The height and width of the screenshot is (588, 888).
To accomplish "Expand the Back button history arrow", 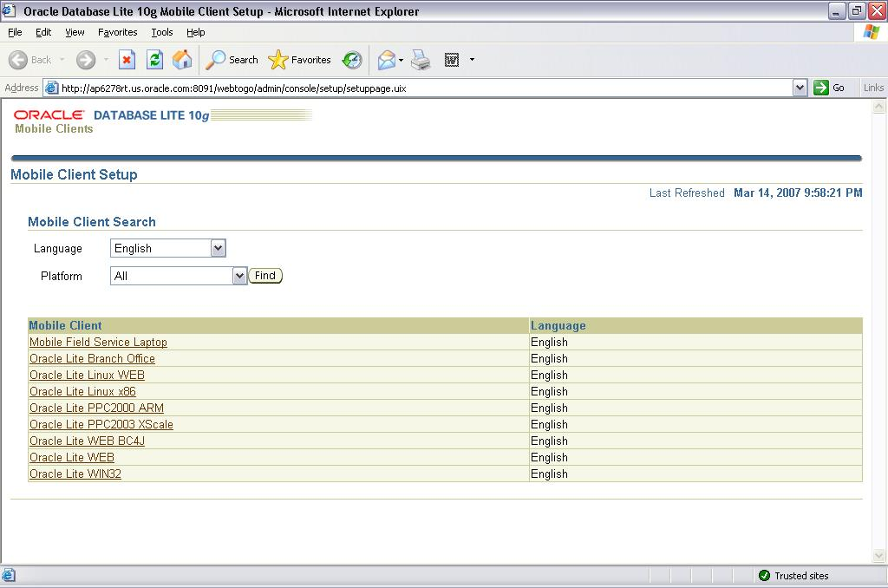I will pyautogui.click(x=62, y=60).
